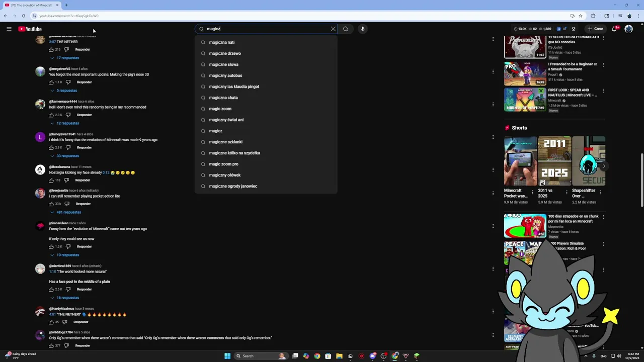Expand 12 respuestas replies
The height and width of the screenshot is (362, 644).
64,123
